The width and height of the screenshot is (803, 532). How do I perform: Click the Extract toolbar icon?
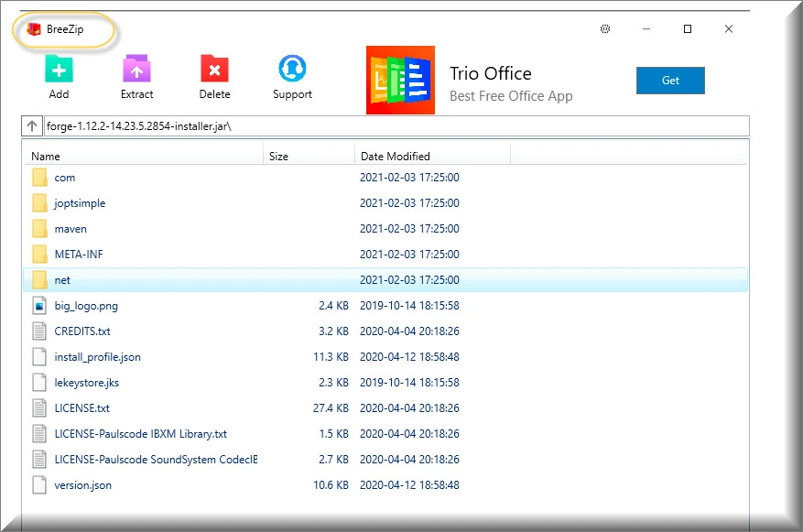click(136, 69)
